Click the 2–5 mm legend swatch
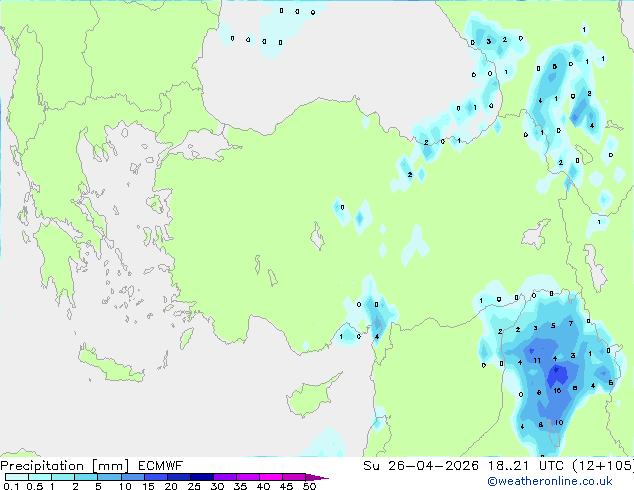Viewport: 634px width, 490px height. tap(86, 477)
